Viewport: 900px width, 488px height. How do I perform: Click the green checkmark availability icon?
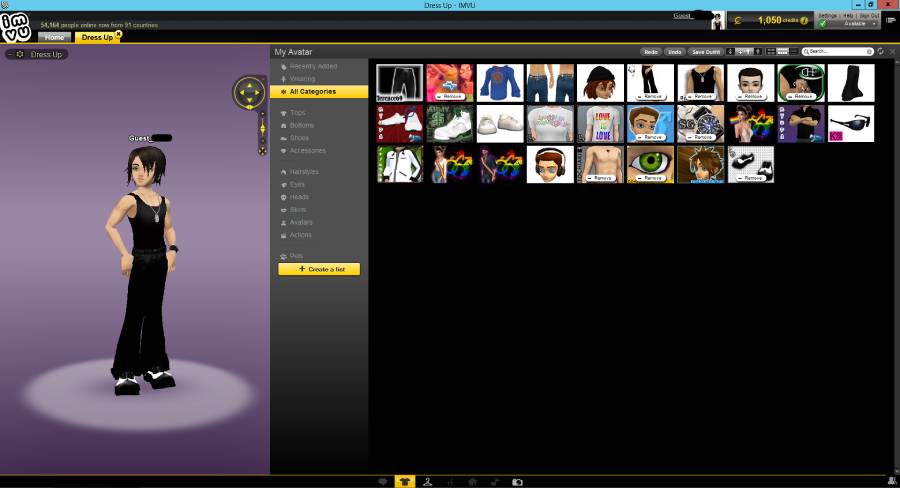coord(823,24)
